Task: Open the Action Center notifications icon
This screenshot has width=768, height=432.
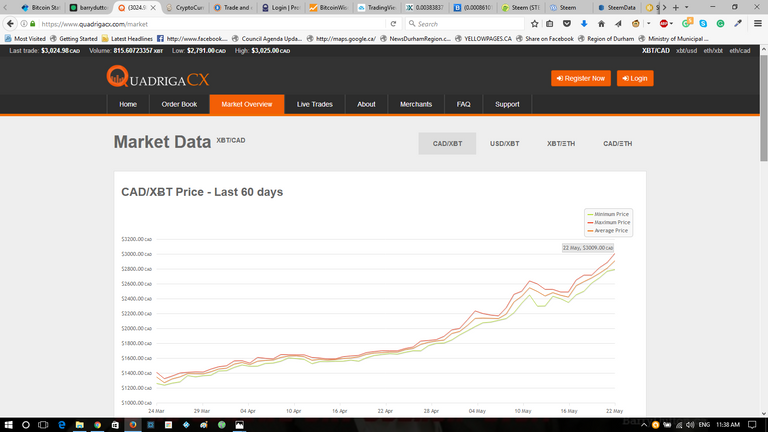Action: (752, 425)
